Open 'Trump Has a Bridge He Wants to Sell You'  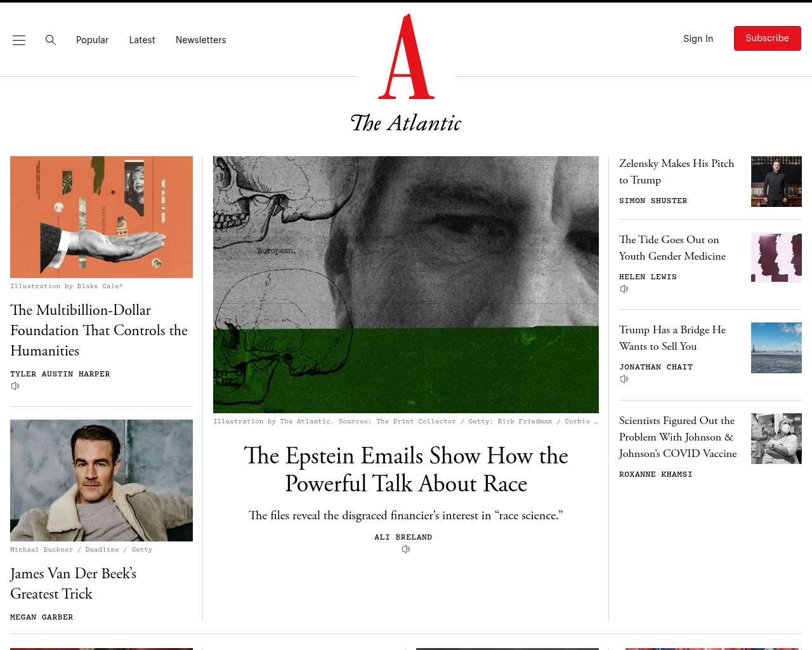(x=672, y=338)
